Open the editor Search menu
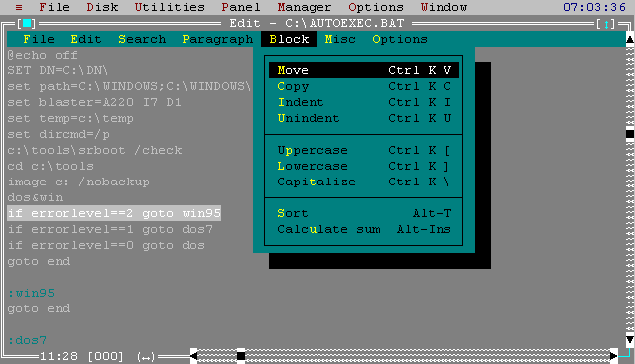 click(142, 39)
